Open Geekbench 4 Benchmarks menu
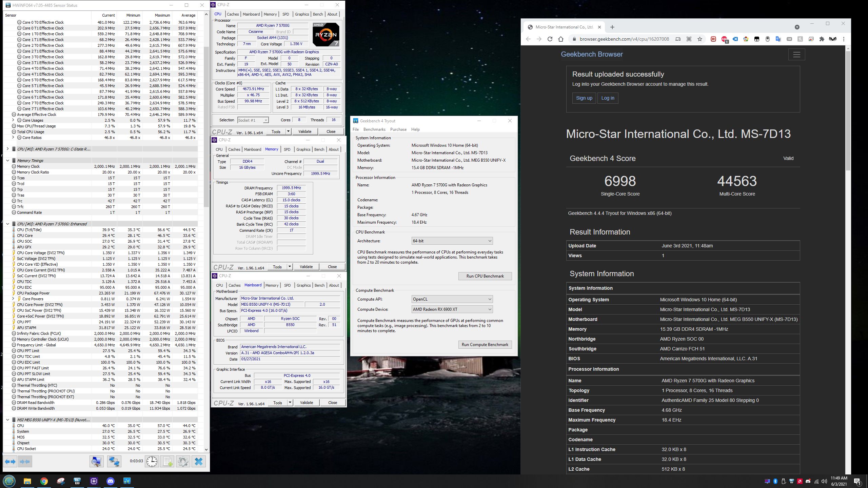Viewport: 868px width, 488px height. tap(374, 129)
